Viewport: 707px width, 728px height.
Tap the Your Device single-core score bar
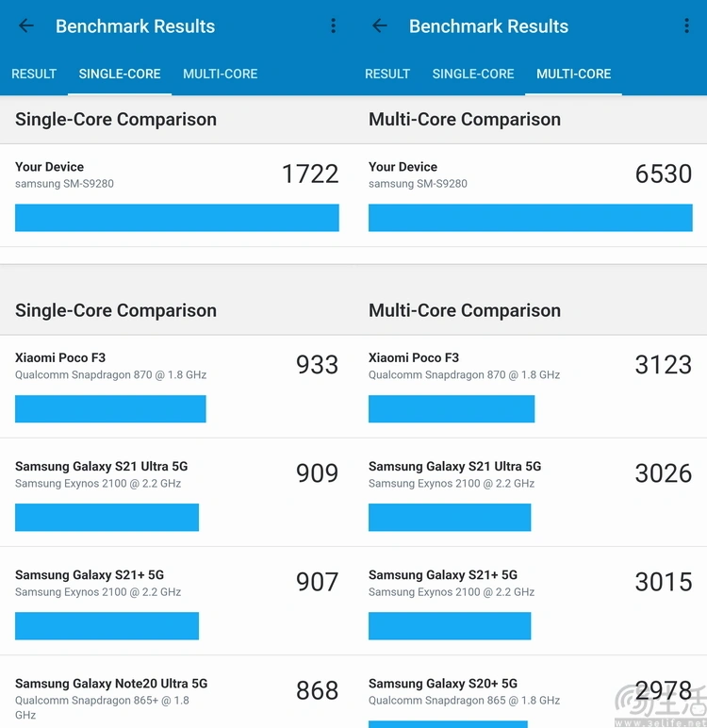177,218
